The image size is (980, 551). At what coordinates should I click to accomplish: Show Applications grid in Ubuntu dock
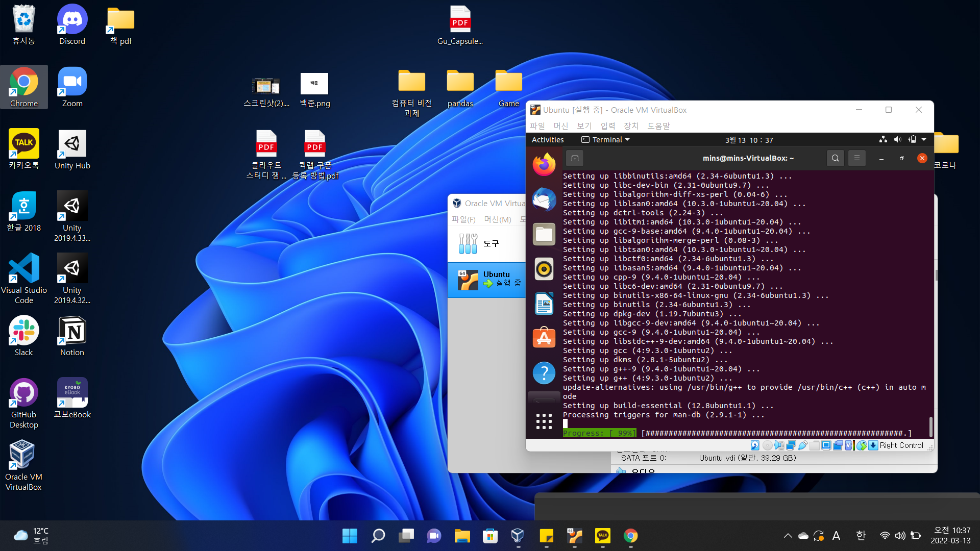[544, 421]
